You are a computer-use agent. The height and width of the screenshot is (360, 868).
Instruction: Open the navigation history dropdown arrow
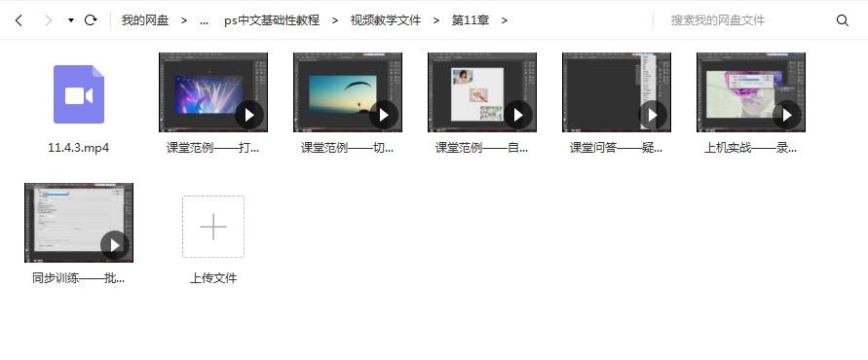coord(71,20)
